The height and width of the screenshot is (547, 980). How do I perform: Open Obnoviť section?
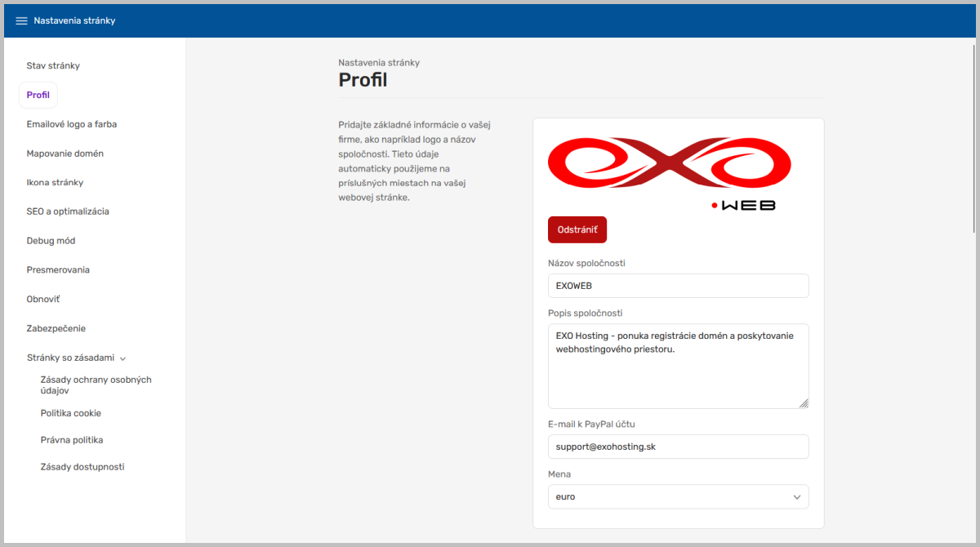click(43, 299)
